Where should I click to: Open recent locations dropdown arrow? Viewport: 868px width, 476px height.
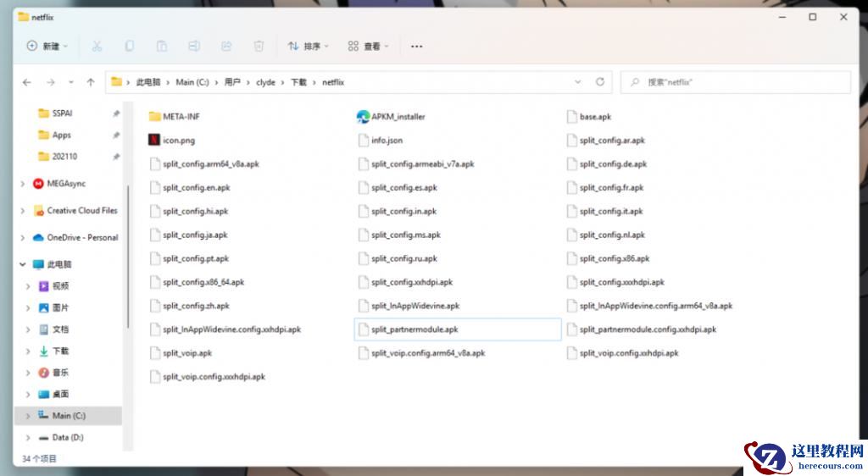pos(71,82)
